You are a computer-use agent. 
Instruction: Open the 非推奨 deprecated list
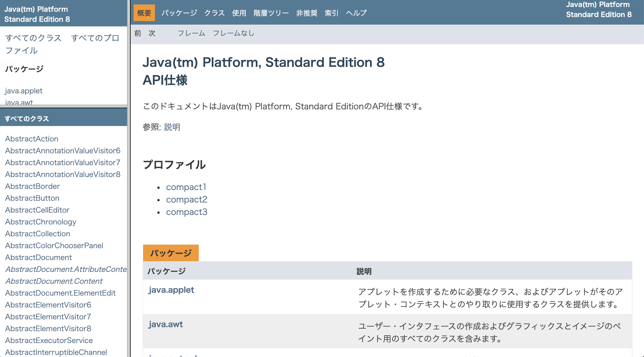(x=307, y=12)
